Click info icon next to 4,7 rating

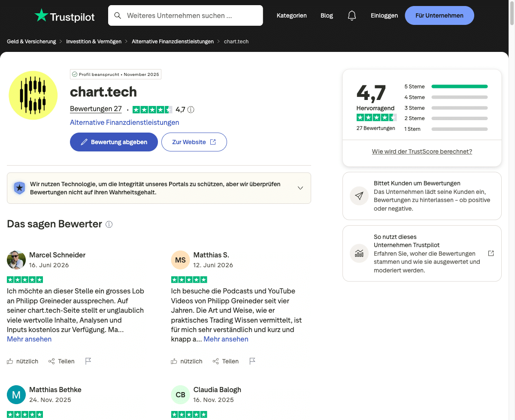click(191, 109)
